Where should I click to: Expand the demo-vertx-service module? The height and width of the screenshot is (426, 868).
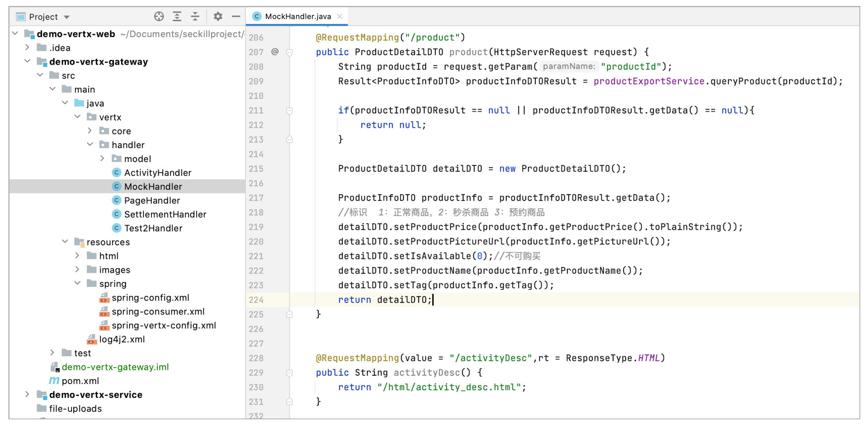[x=27, y=394]
